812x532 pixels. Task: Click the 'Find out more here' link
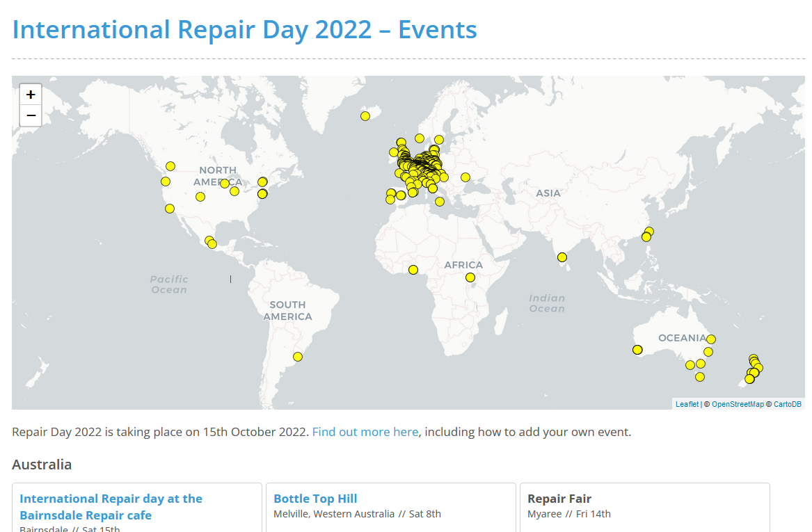[x=365, y=432]
